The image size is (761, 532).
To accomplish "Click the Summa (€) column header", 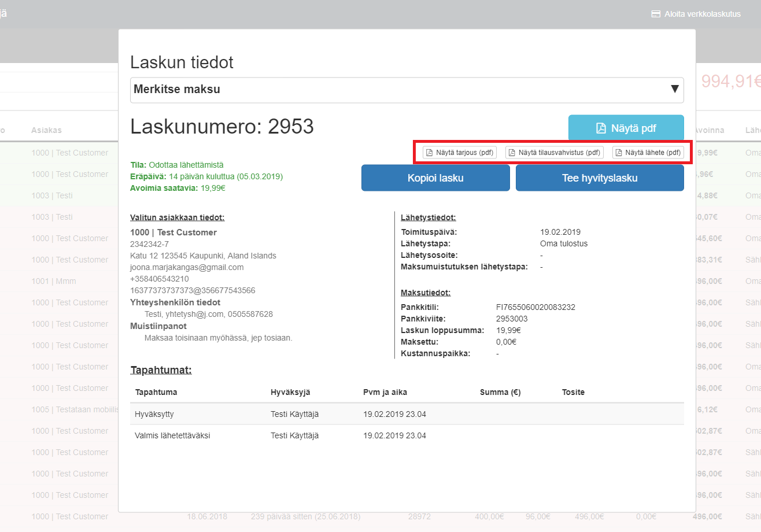I will (x=500, y=392).
